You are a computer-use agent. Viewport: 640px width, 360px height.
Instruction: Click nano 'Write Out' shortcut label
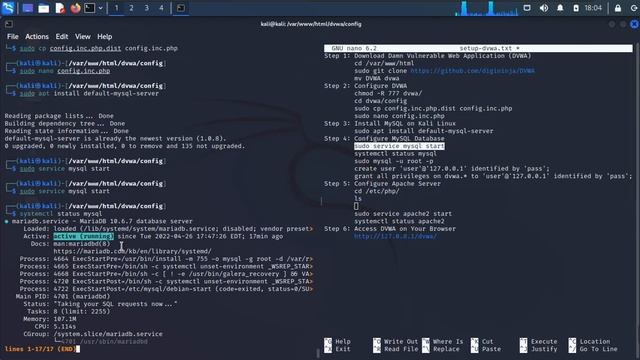(x=401, y=342)
